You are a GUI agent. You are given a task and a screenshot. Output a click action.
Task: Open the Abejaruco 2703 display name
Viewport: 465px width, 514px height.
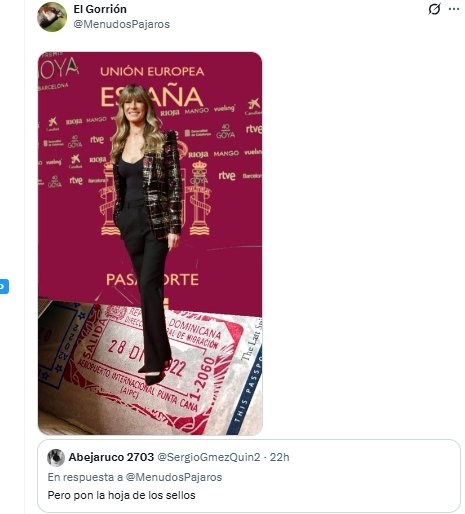pos(111,457)
